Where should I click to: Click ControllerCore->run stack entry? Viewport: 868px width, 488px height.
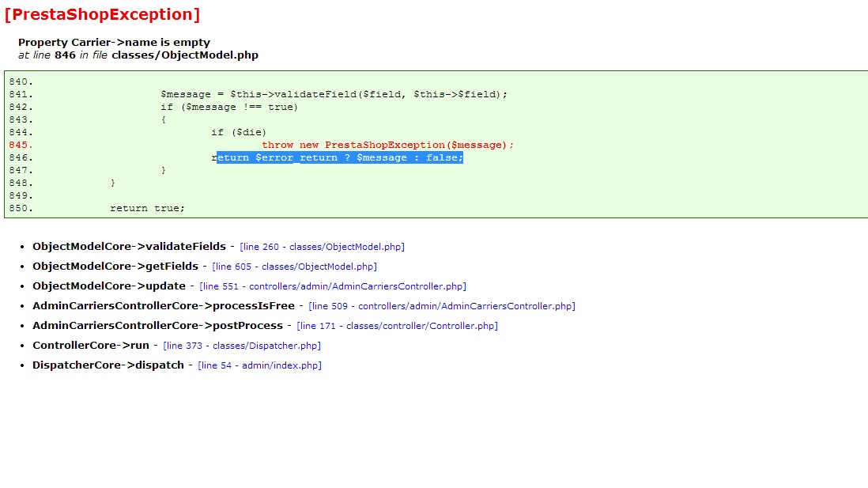91,345
